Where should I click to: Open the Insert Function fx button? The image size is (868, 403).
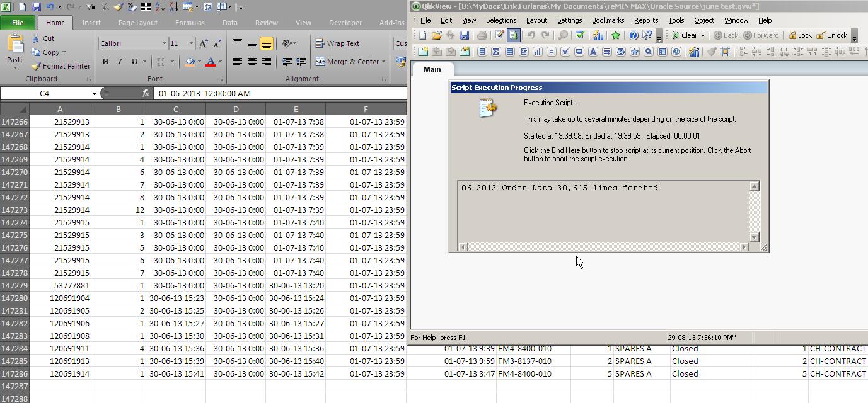click(146, 93)
